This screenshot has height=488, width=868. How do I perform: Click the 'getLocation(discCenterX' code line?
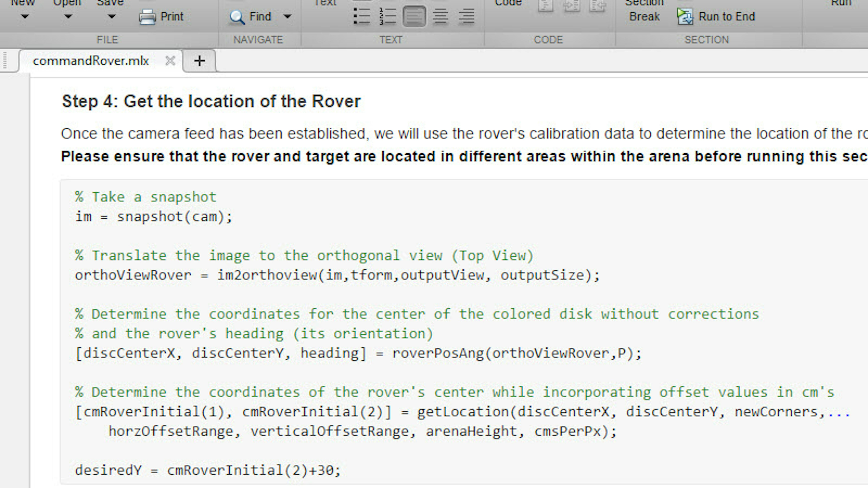click(463, 412)
